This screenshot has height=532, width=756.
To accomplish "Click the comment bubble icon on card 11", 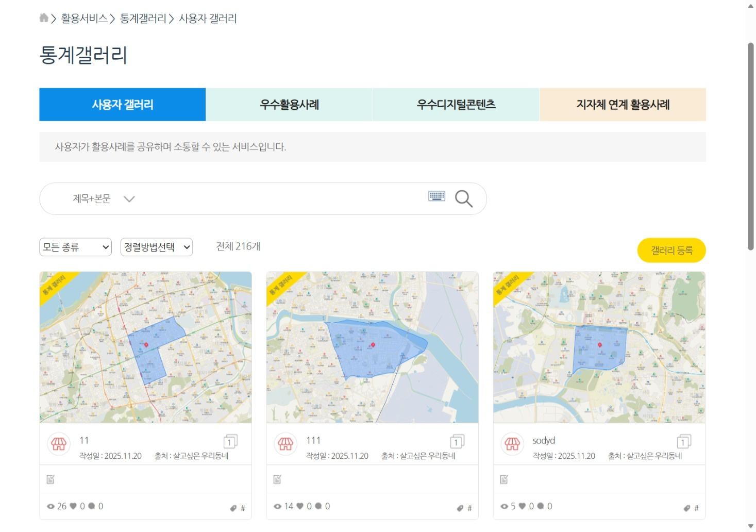I will coord(92,506).
